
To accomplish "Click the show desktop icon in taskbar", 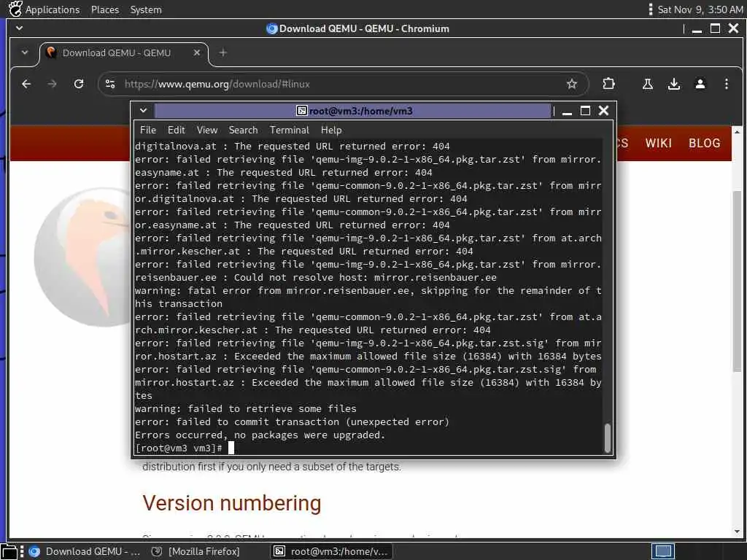I will pos(9,551).
